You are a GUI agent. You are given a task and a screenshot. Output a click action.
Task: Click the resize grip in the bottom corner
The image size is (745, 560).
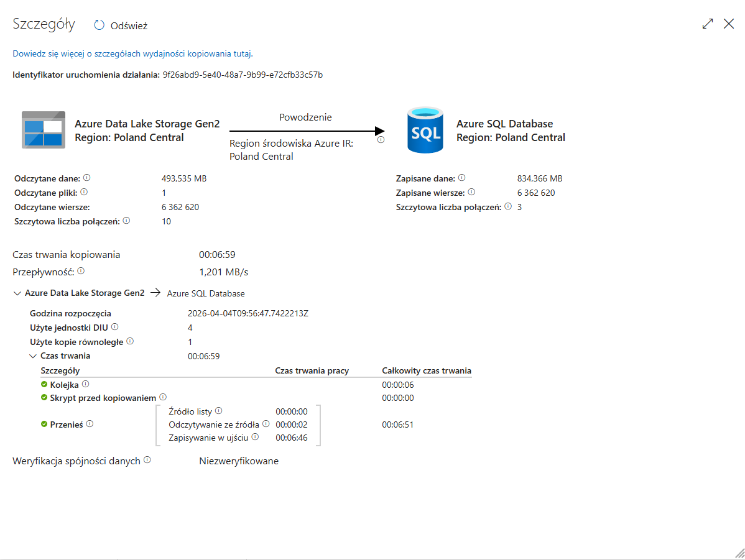[x=740, y=553]
